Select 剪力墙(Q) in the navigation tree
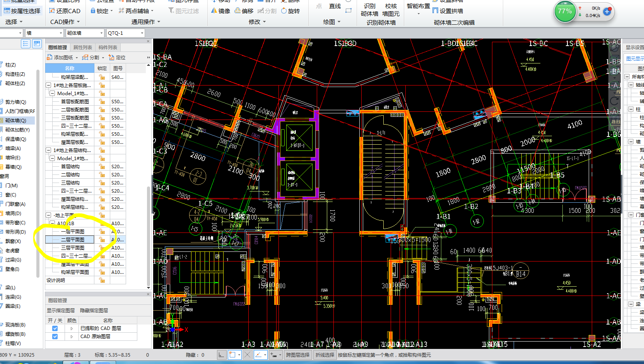 coord(16,102)
